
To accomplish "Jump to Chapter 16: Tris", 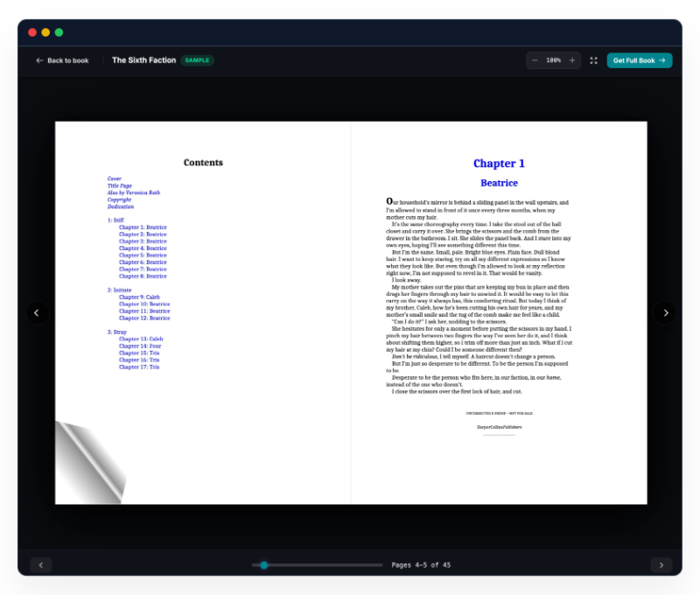I will click(x=139, y=360).
